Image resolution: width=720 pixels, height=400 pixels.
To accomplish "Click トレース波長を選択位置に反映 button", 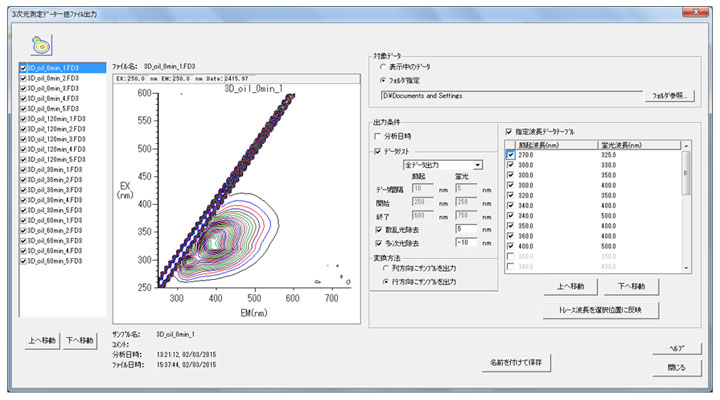I will point(601,310).
